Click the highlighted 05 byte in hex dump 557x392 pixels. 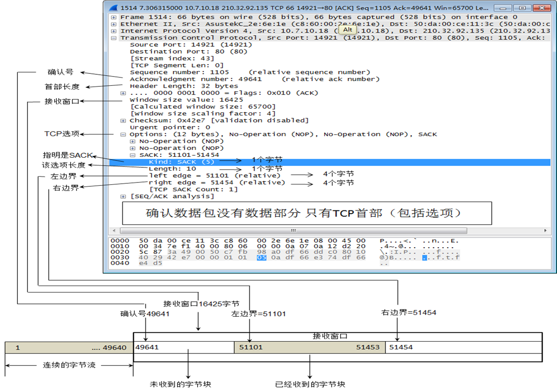click(261, 258)
